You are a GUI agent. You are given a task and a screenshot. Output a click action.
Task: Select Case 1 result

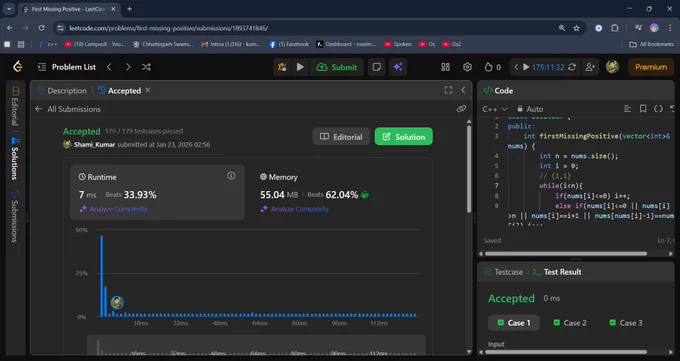tap(514, 323)
